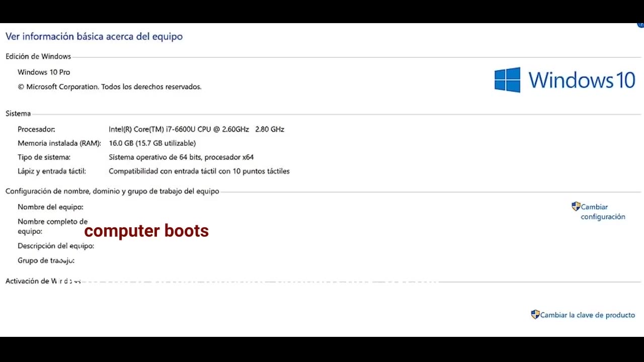Select the 16.0 GB RAM value

click(152, 143)
